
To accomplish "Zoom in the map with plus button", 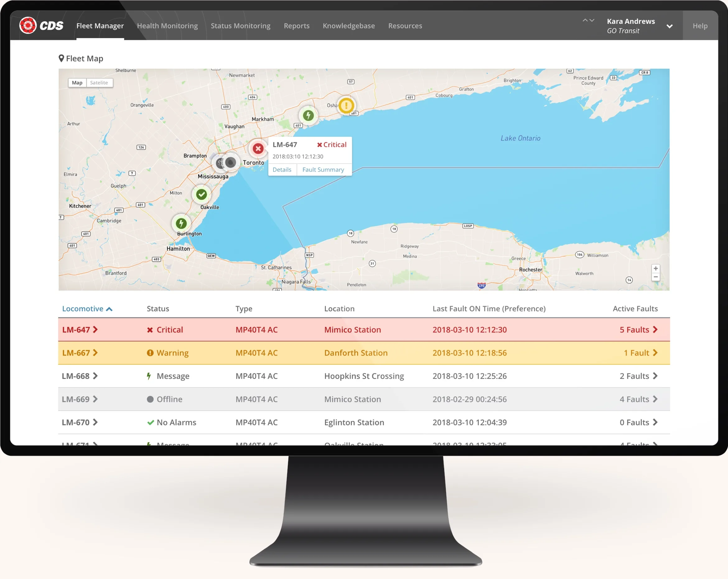I will 656,269.
